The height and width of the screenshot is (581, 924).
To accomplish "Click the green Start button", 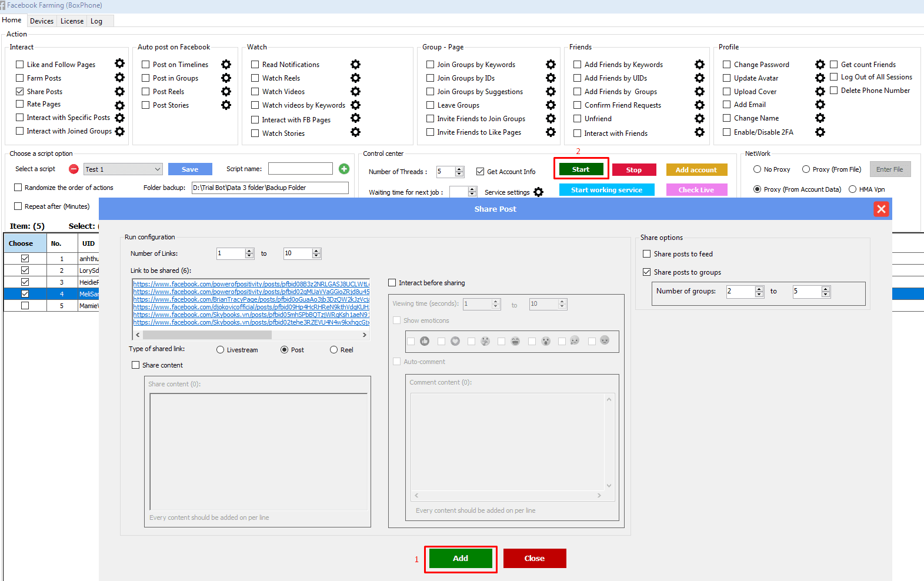I will pyautogui.click(x=581, y=169).
